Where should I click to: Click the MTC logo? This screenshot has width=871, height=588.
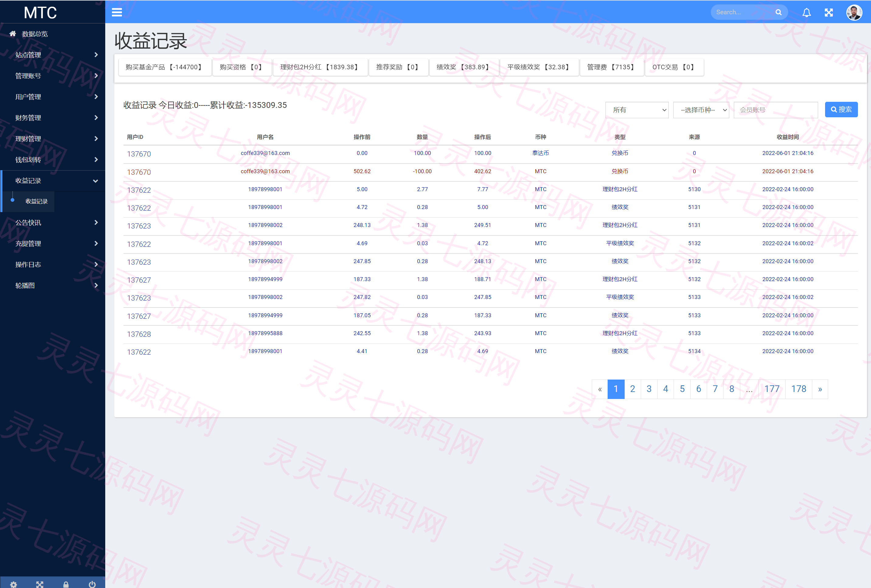(x=40, y=12)
